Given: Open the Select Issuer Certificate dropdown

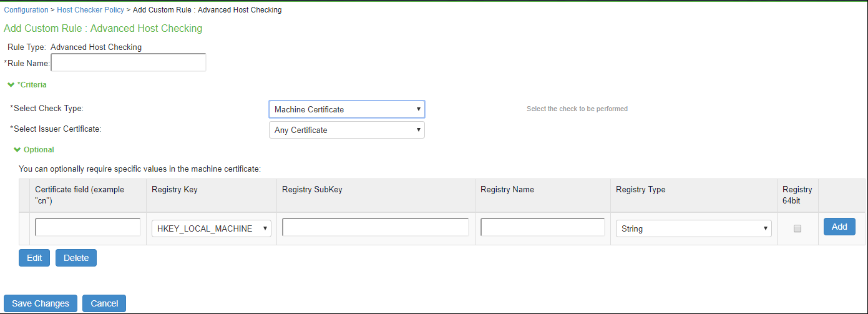Looking at the screenshot, I should point(347,130).
